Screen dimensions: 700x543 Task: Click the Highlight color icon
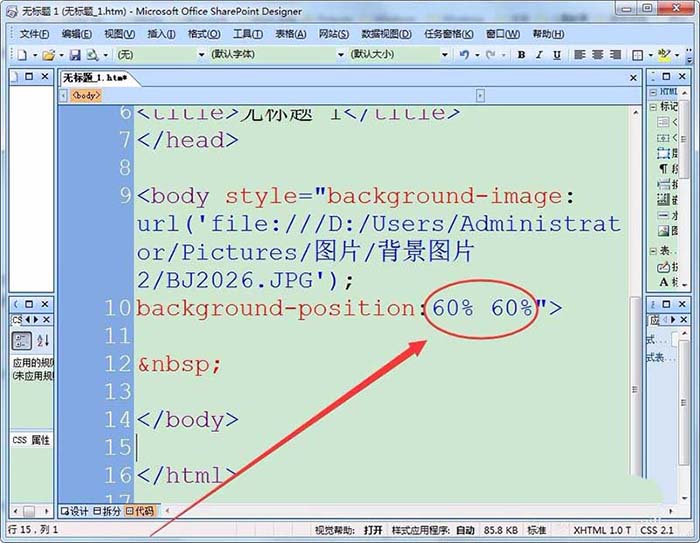(x=664, y=54)
